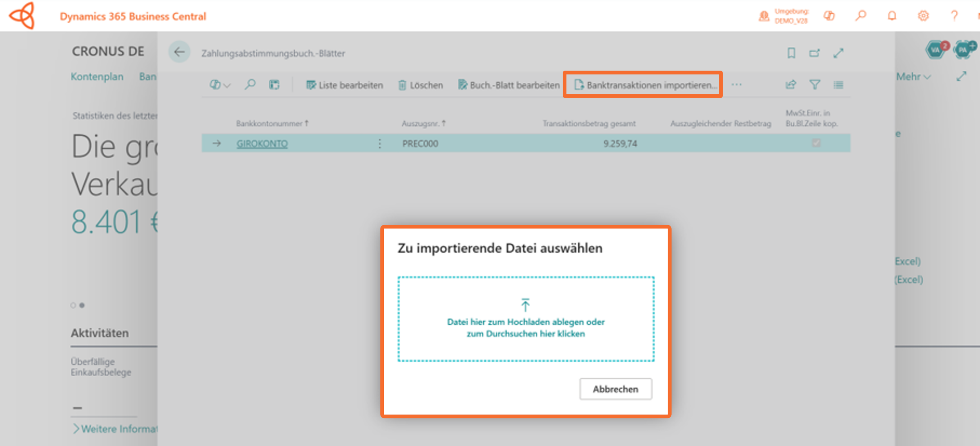This screenshot has width=980, height=446.
Task: Open the filter funnel icon
Action: coord(815,85)
